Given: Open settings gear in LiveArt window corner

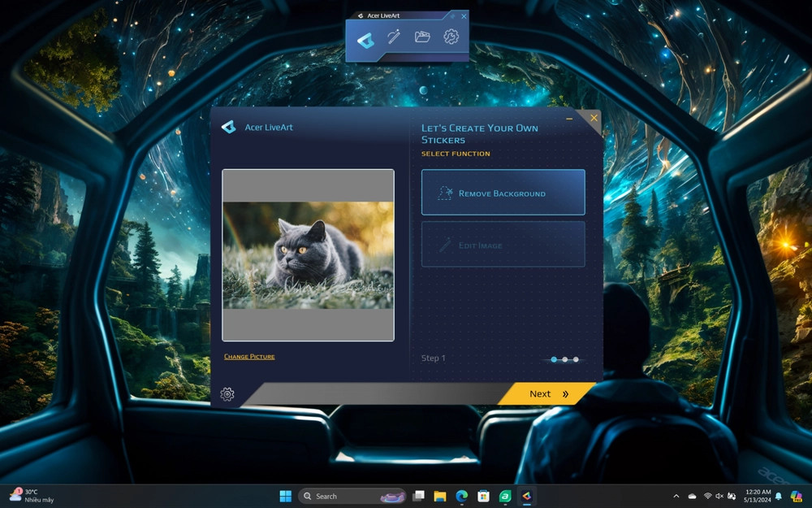Looking at the screenshot, I should tap(227, 394).
